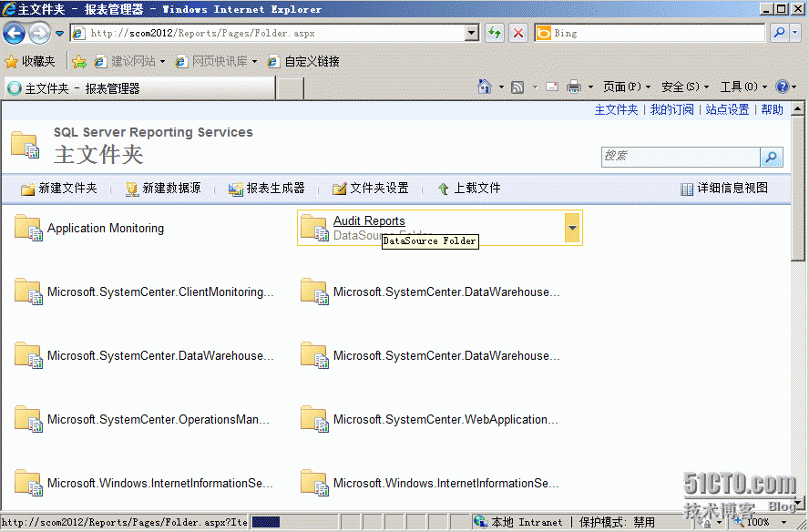Click the vertical scrollbar thumb
Image resolution: width=809 pixels, height=532 pixels.
[798, 189]
